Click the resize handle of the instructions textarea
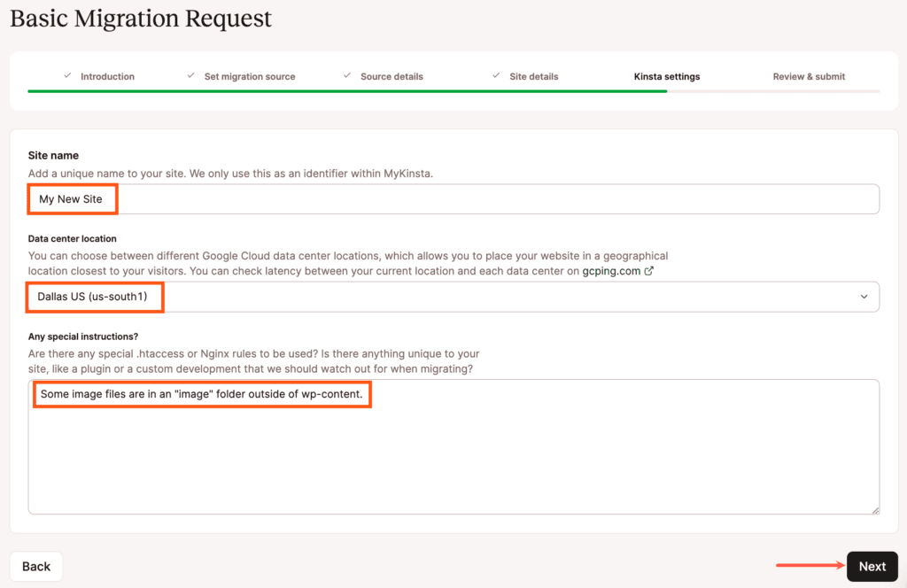Image resolution: width=907 pixels, height=588 pixels. click(875, 509)
